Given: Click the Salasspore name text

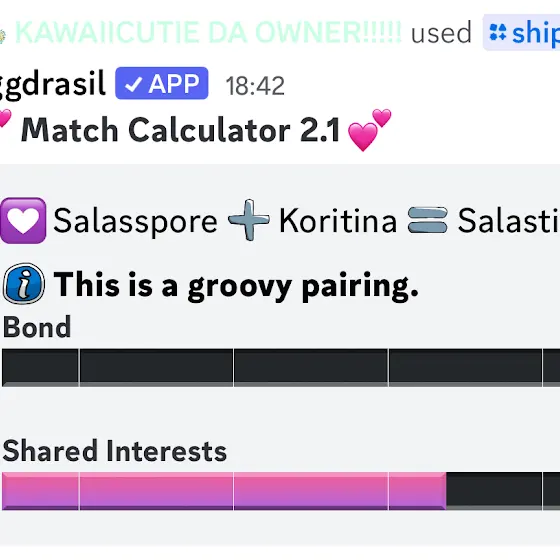Looking at the screenshot, I should pyautogui.click(x=135, y=221).
